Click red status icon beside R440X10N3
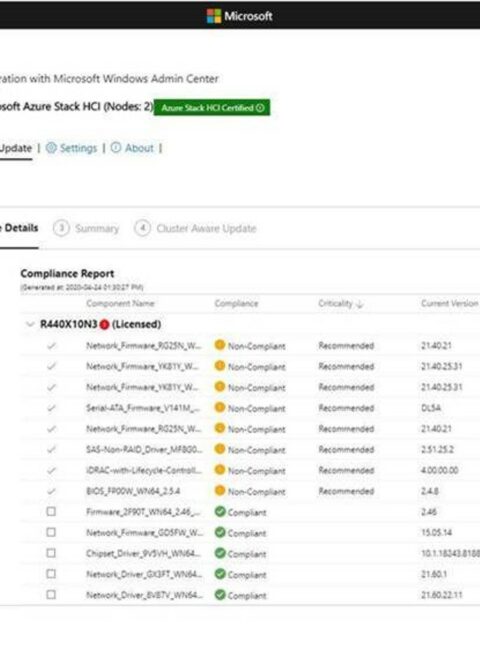 tap(104, 325)
